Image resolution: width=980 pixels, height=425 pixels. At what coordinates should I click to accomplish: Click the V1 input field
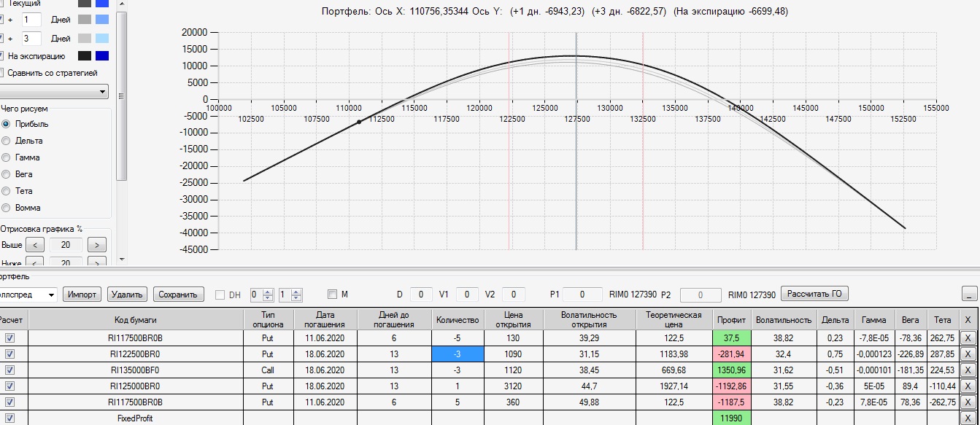click(x=467, y=295)
